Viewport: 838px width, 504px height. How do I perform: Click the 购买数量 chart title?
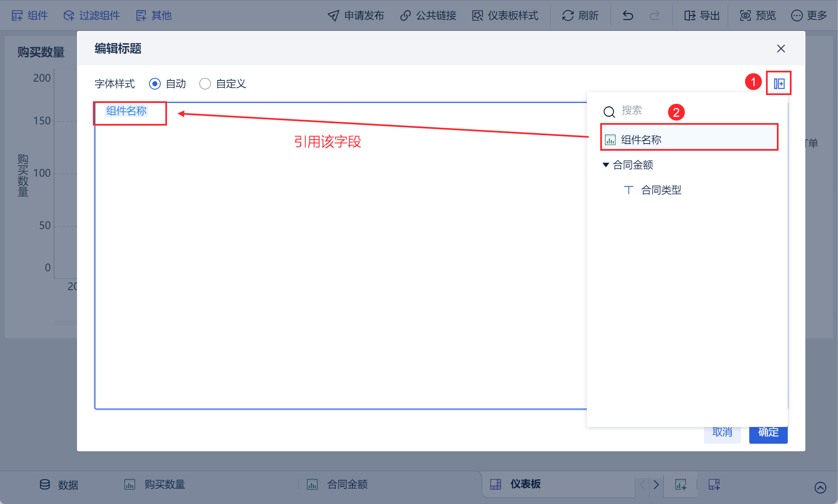click(x=41, y=52)
